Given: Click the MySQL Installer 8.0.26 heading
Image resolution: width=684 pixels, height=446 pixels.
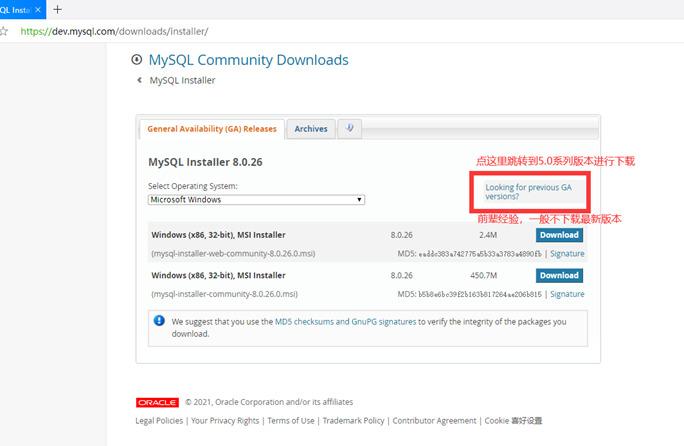Looking at the screenshot, I should tap(205, 162).
